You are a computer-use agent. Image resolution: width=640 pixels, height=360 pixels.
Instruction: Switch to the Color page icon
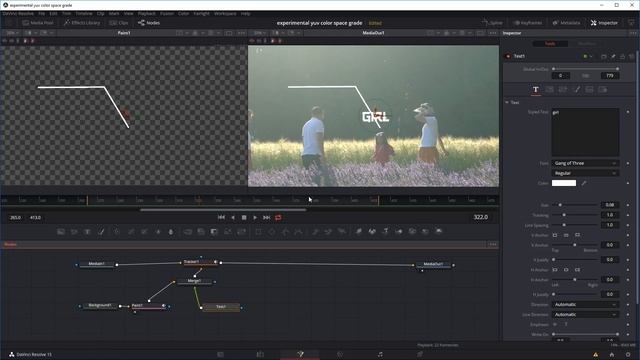(x=340, y=354)
